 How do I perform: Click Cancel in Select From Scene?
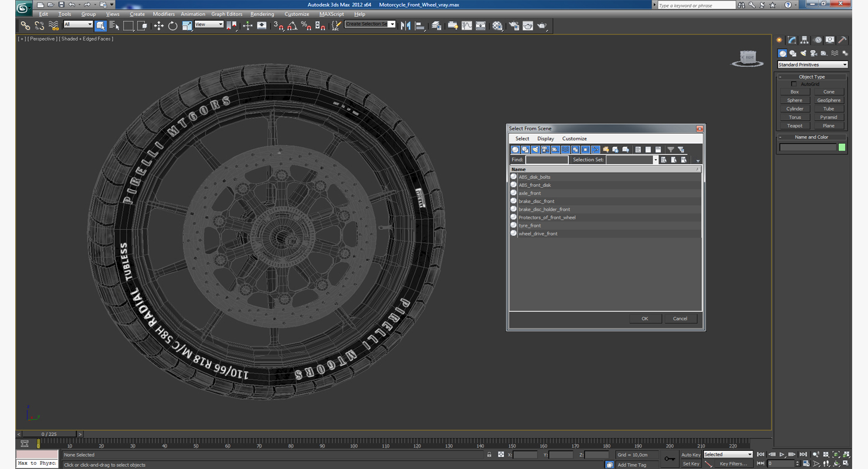tap(680, 318)
